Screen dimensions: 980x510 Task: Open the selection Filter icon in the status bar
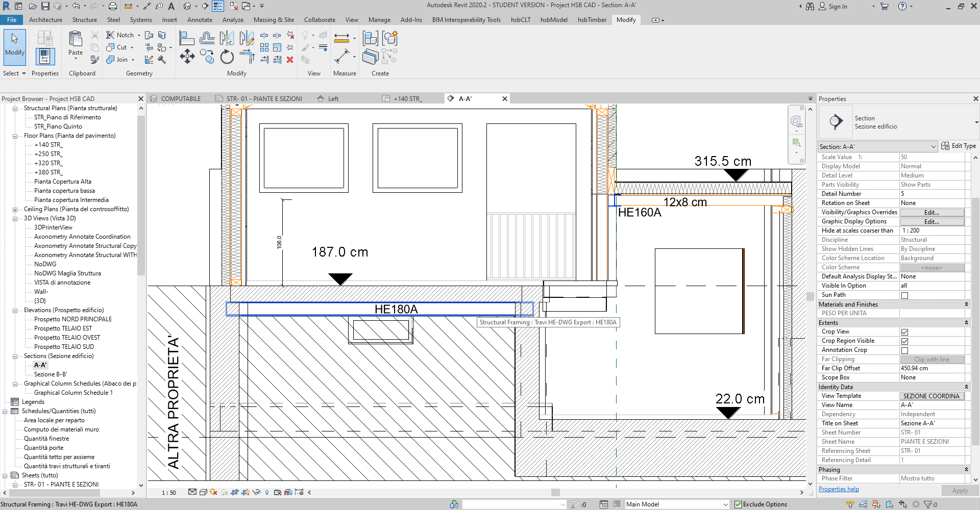point(928,505)
